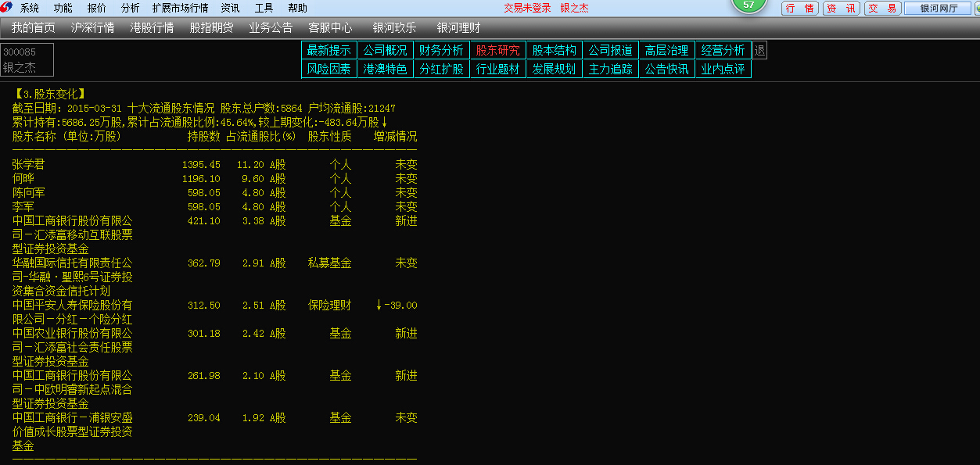Open 银河理财 in the navigation bar
Image resolution: width=980 pixels, height=465 pixels.
coord(458,27)
